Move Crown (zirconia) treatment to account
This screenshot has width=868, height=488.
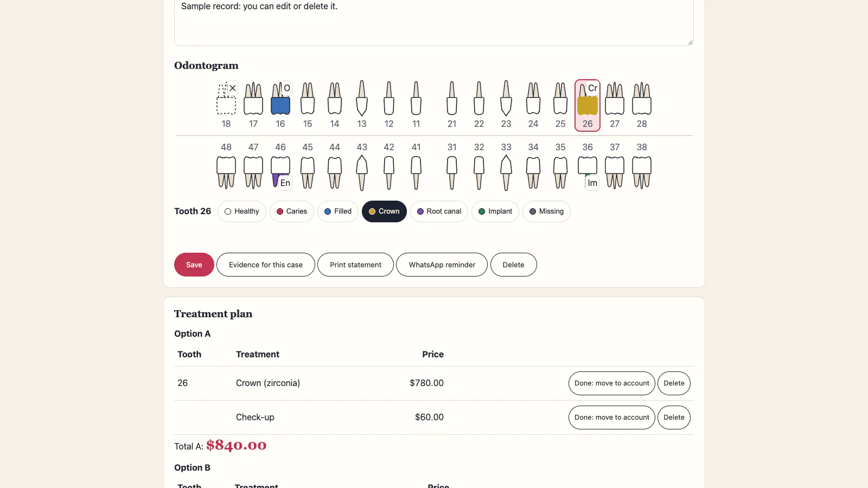tap(612, 383)
